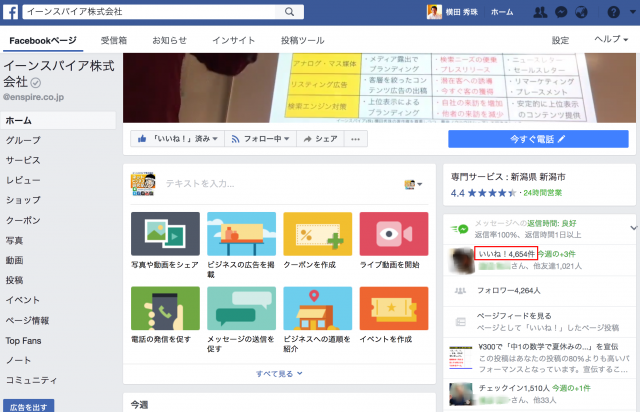Click the ¥300 promotion post thumbnail

tap(461, 357)
